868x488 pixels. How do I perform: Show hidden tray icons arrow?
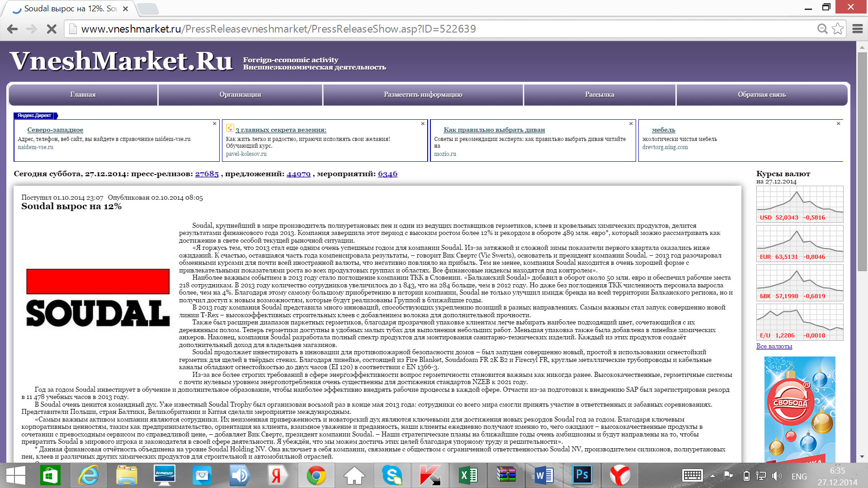tap(713, 476)
